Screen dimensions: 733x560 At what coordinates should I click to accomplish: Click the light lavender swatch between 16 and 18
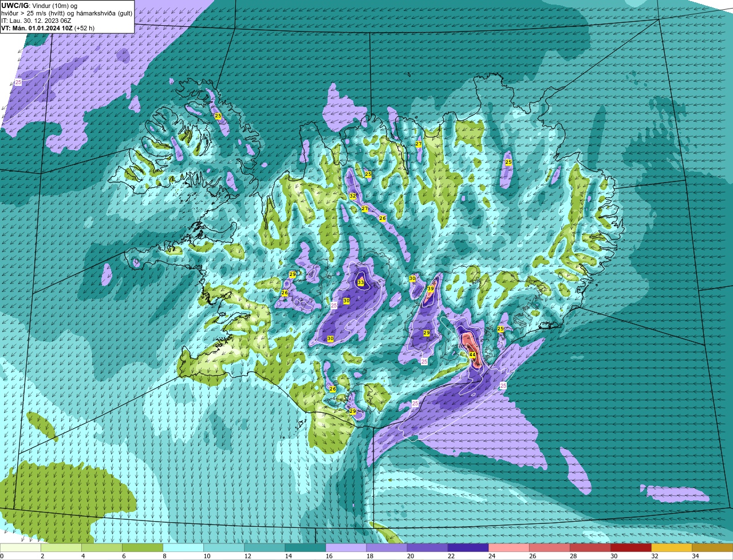pyautogui.click(x=346, y=548)
